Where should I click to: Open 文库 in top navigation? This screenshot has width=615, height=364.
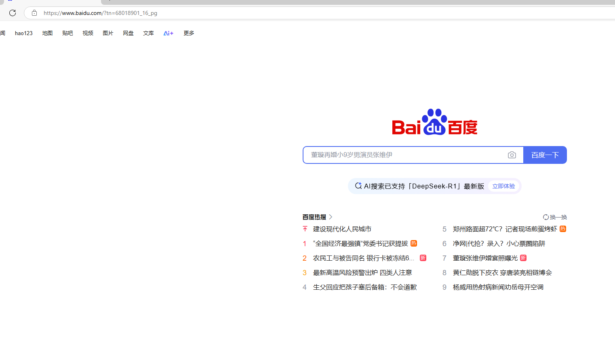coord(148,33)
